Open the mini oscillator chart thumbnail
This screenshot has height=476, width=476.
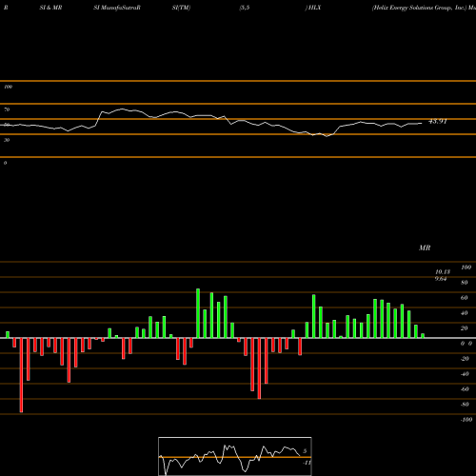(x=235, y=456)
